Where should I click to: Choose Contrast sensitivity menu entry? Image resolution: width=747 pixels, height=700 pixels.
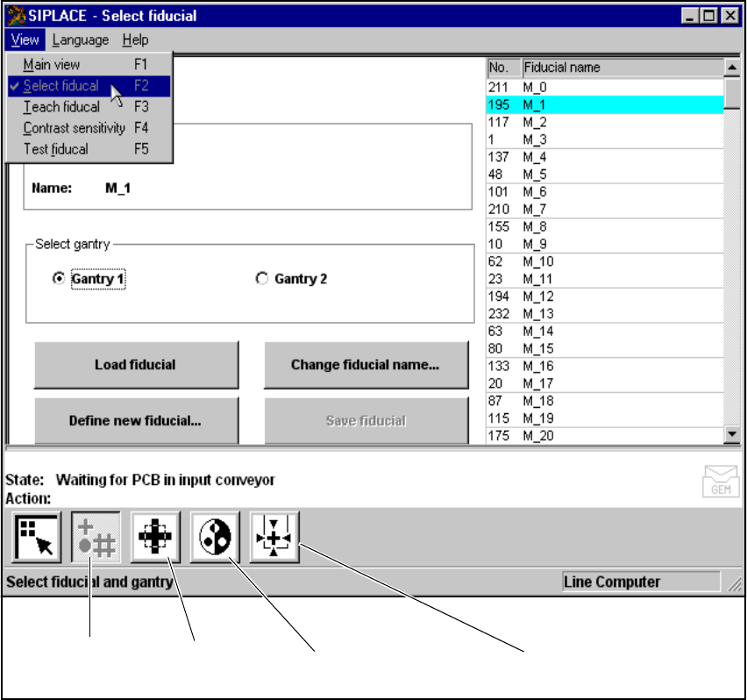point(89,128)
